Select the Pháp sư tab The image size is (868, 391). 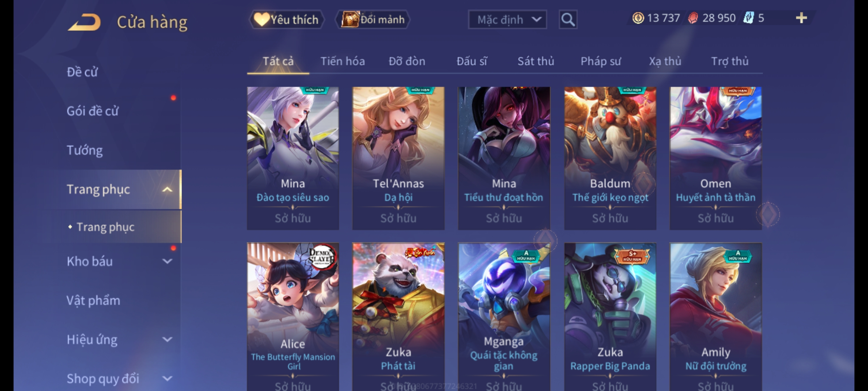[x=601, y=61]
